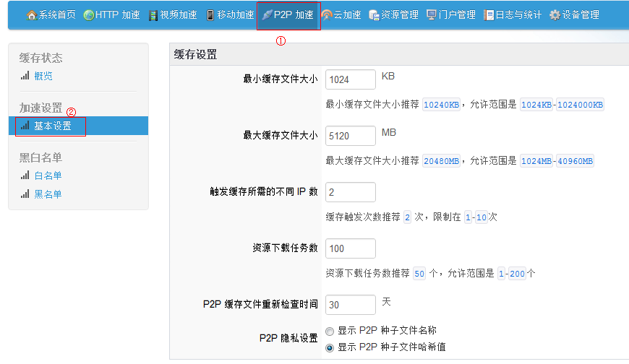Click the notebook icon for 日志与统计
The height and width of the screenshot is (364, 629).
(489, 15)
